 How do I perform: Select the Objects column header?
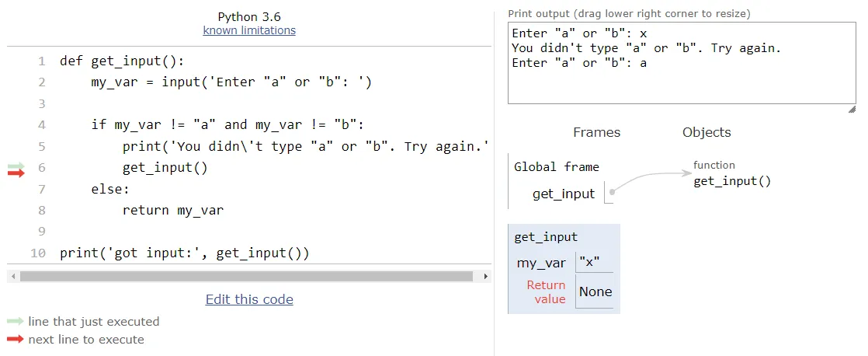point(707,132)
